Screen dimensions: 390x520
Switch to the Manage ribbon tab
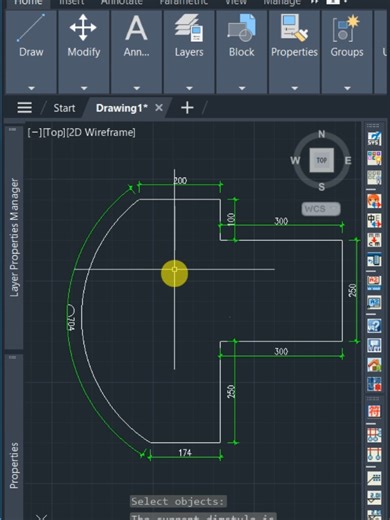click(x=282, y=2)
